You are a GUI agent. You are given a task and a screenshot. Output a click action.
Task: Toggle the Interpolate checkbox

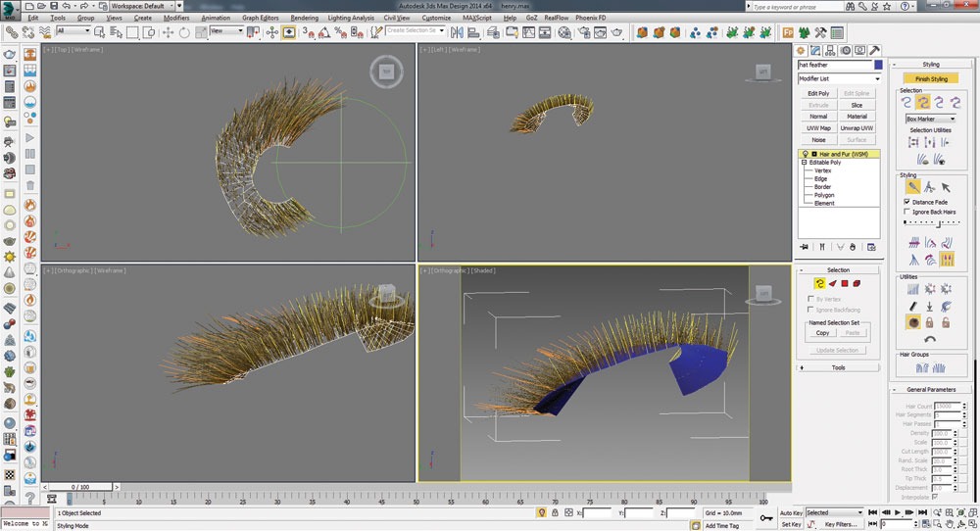935,497
